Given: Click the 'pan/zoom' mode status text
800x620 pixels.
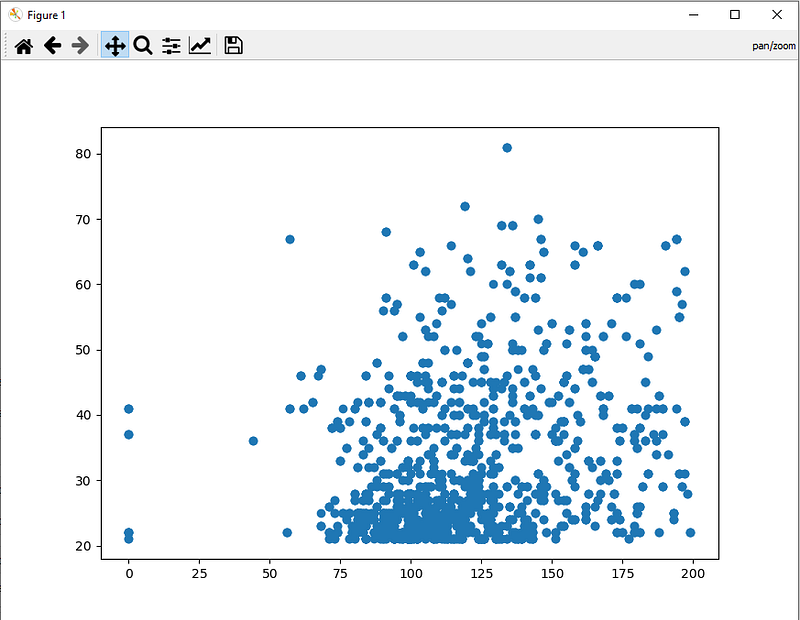Looking at the screenshot, I should (x=773, y=46).
